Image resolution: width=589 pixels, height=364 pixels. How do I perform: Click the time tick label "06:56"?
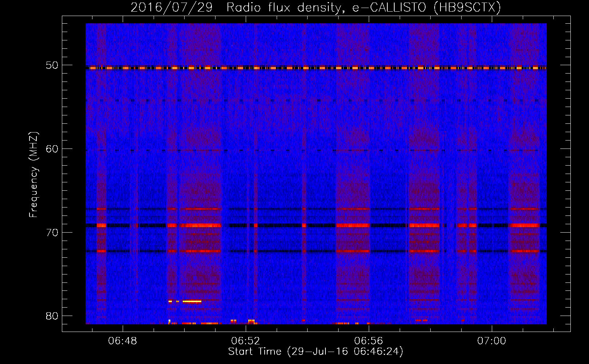click(x=369, y=341)
